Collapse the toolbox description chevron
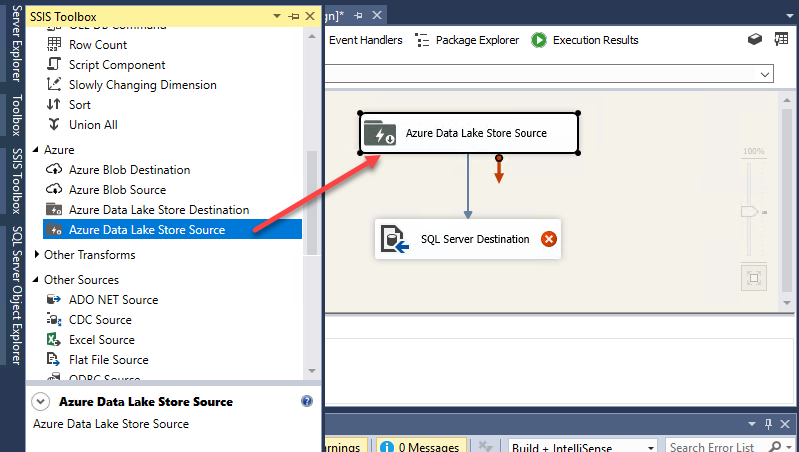 click(x=40, y=402)
